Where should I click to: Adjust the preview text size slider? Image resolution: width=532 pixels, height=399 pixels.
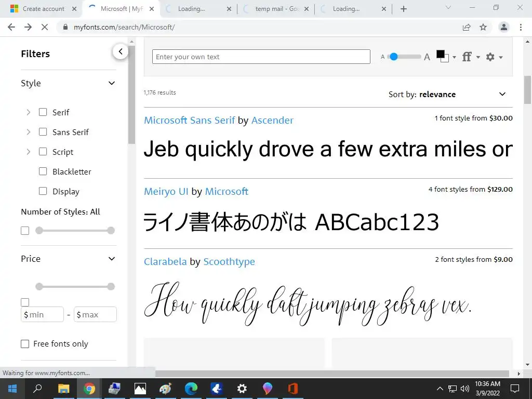394,57
